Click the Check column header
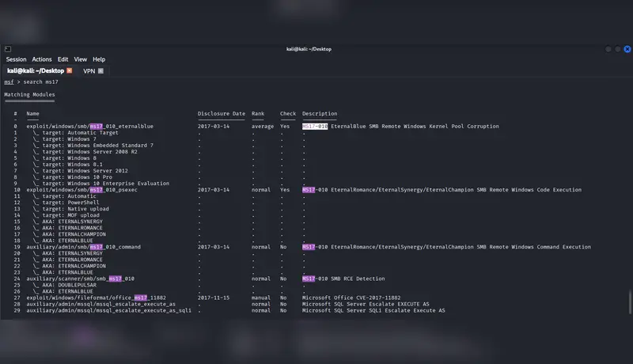Screen dimensions: 633x364 click(288, 114)
